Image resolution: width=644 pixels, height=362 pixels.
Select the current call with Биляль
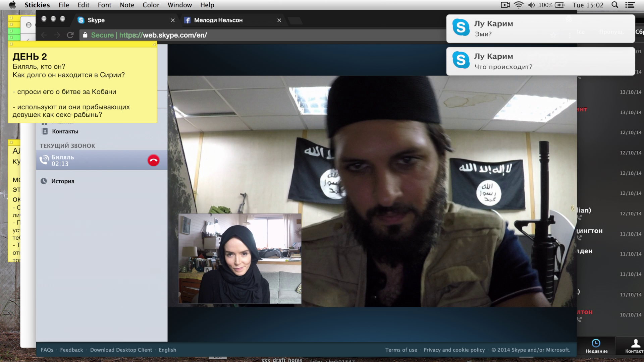102,160
